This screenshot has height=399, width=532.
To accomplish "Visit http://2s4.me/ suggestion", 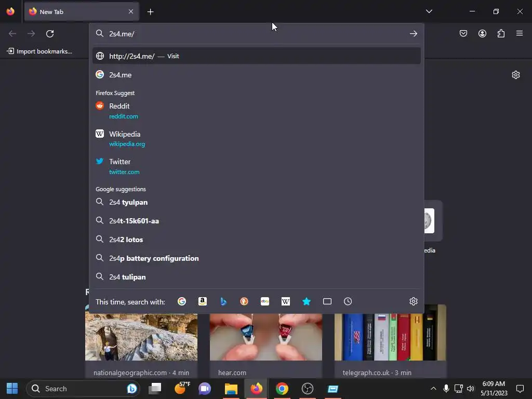I will [x=257, y=56].
